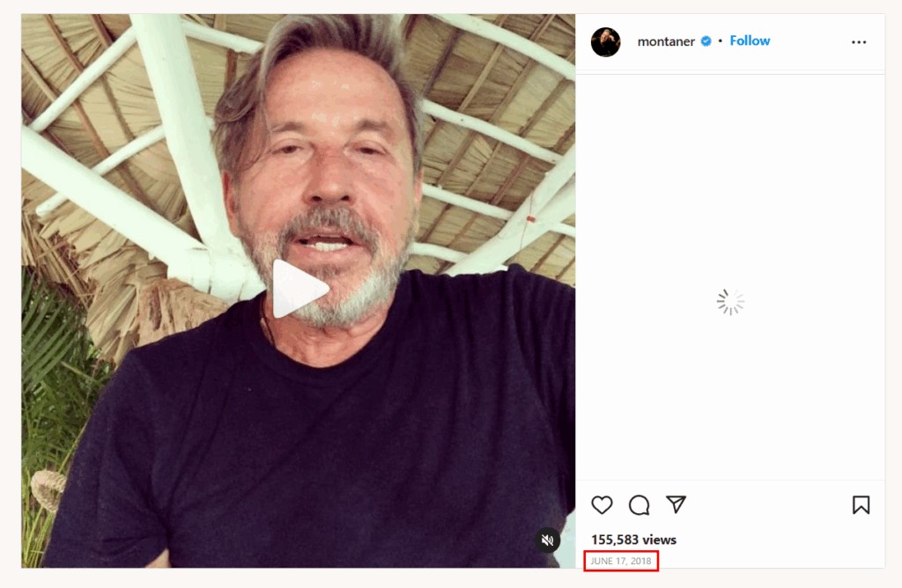Open comments with the speech bubble icon
The image size is (902, 588).
point(639,504)
